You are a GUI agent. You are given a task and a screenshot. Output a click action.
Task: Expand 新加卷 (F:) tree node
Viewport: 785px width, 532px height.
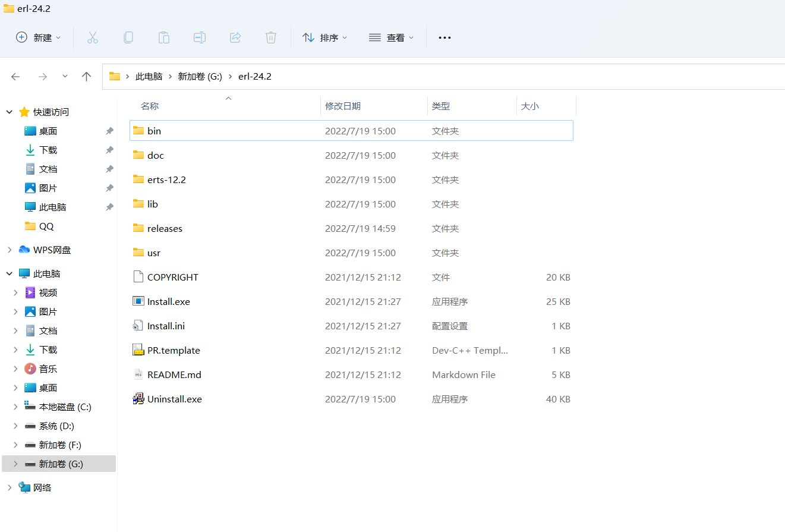(16, 445)
